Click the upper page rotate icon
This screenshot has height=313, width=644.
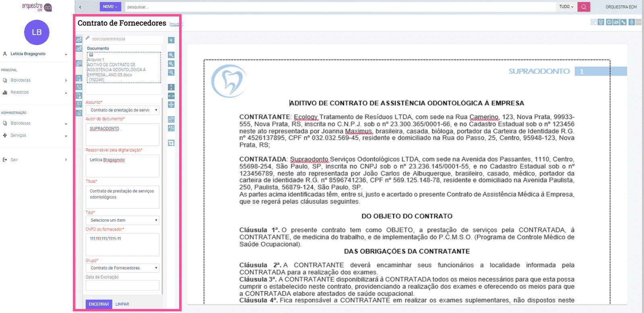coord(171,119)
